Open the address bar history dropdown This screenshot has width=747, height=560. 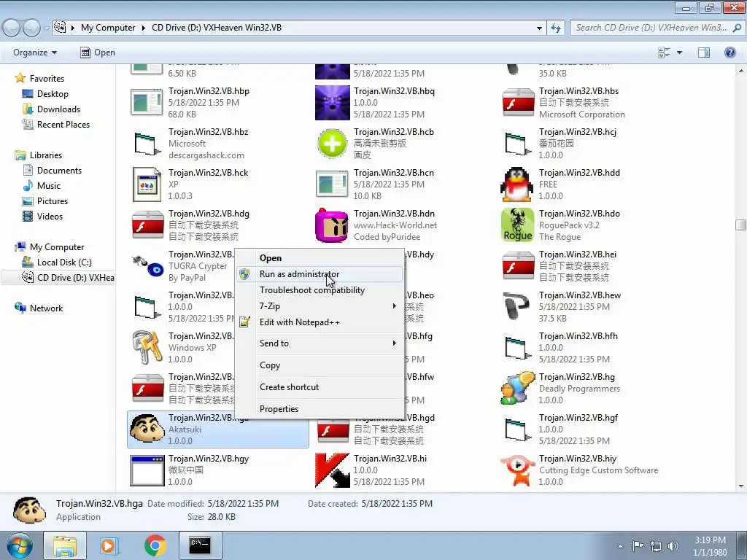click(539, 28)
